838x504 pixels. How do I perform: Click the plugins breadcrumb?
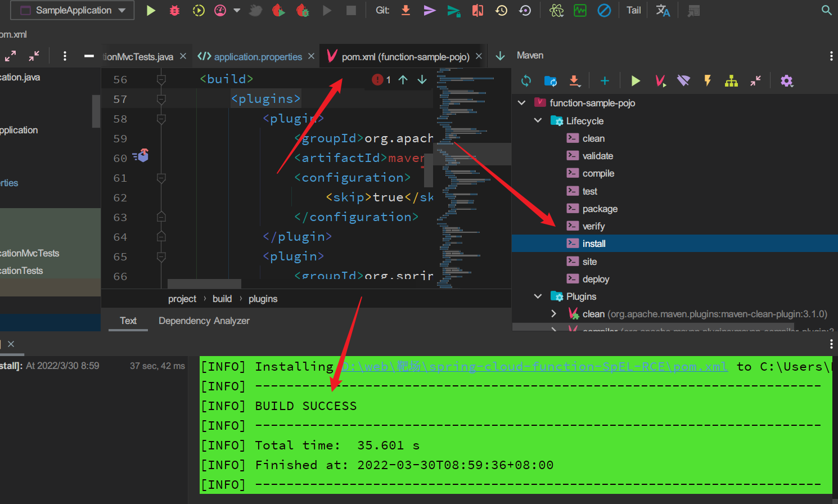pos(263,299)
